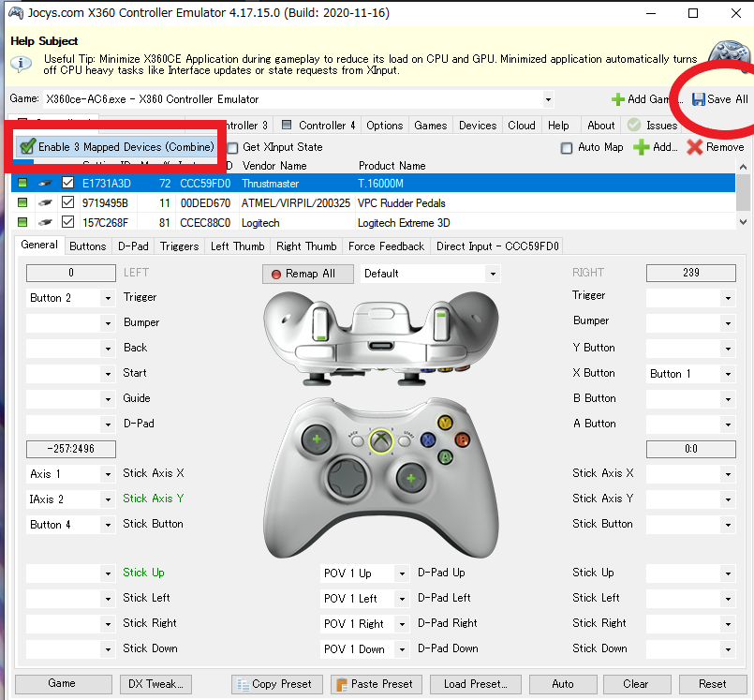This screenshot has height=700, width=754.
Task: Click the Game button at bottom left
Action: click(64, 684)
